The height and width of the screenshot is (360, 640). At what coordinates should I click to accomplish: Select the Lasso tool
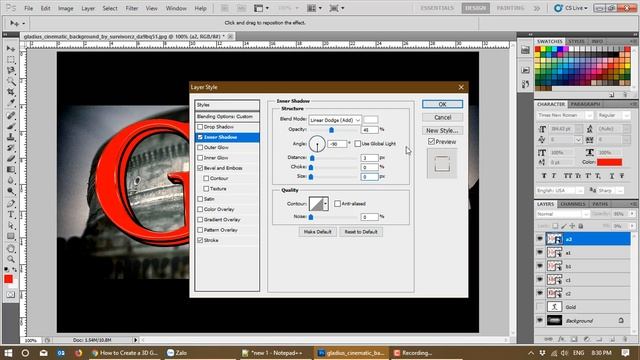click(x=11, y=71)
